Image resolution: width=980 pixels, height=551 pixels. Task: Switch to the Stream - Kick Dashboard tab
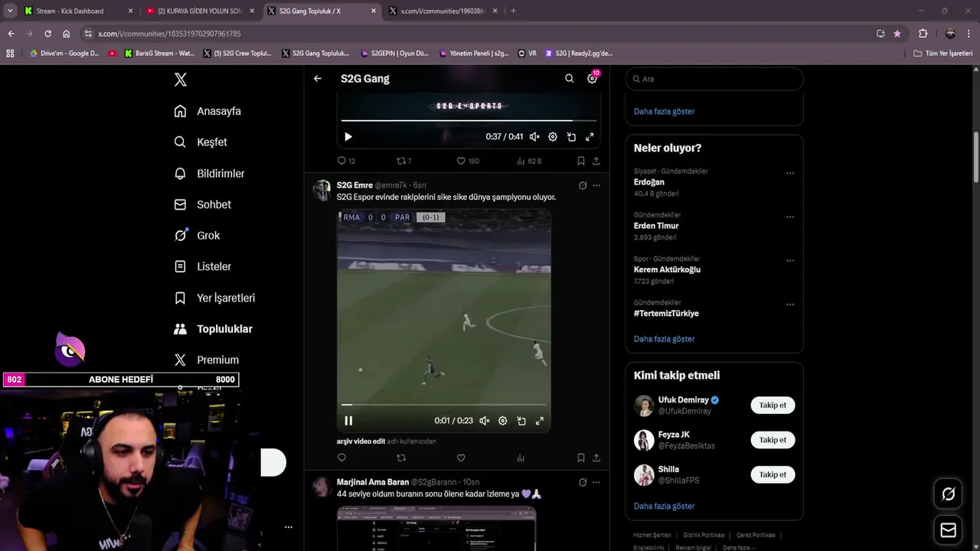[78, 11]
